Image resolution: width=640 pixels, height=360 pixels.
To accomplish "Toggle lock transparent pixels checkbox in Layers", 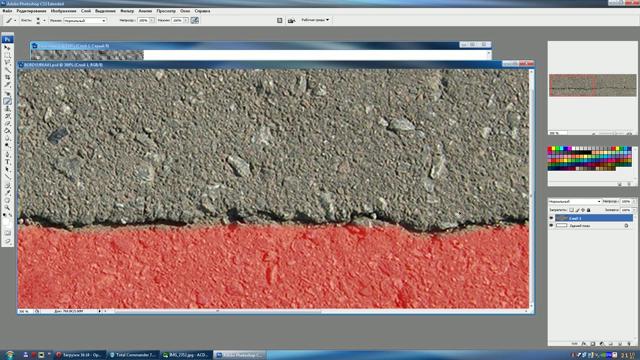I will (571, 210).
